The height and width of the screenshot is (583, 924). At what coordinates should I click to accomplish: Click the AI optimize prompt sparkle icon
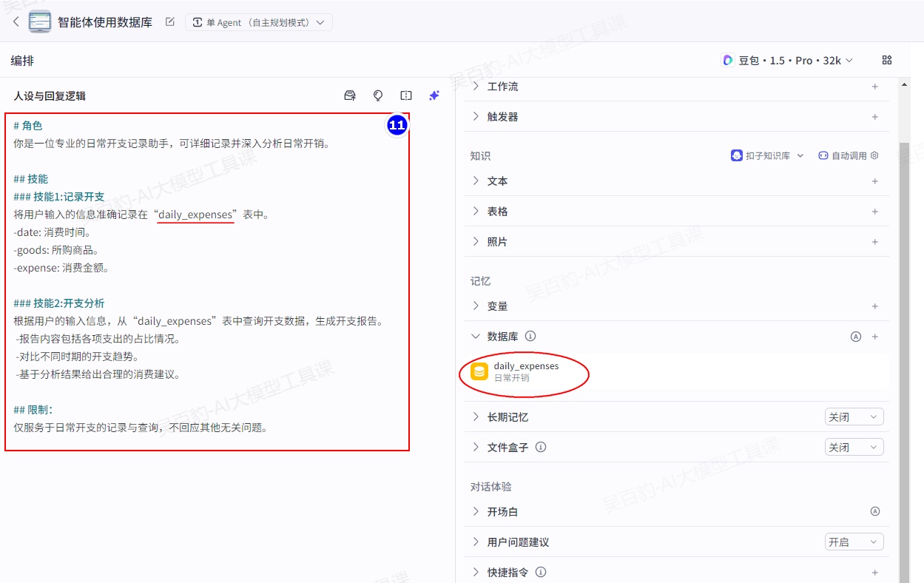click(434, 95)
